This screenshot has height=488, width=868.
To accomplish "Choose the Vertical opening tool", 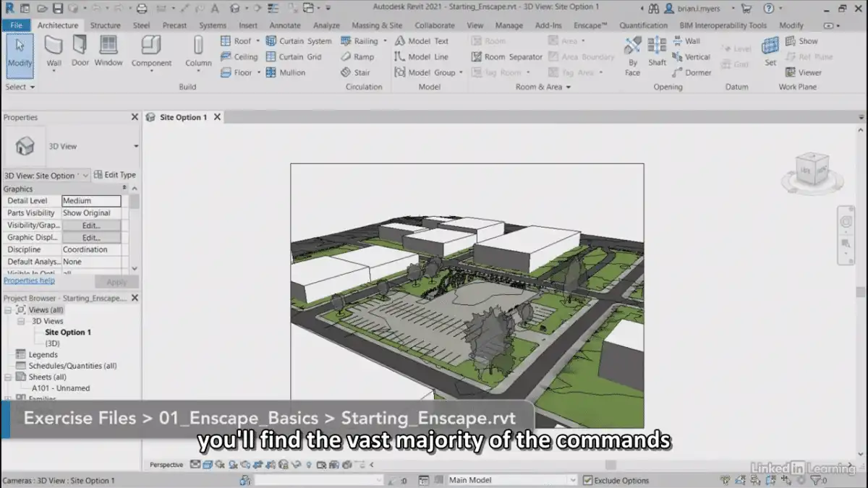I will (x=691, y=57).
